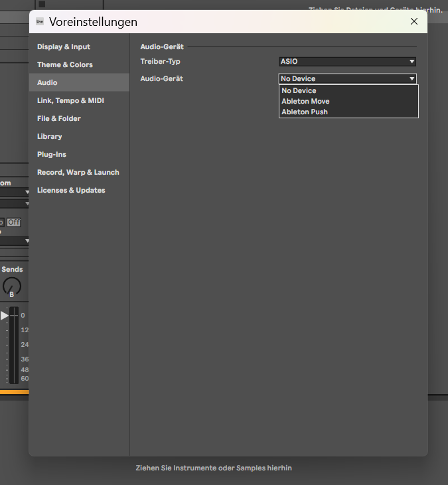Viewport: 448px width, 485px height.
Task: Click the Live logo in the title bar
Action: pos(40,21)
